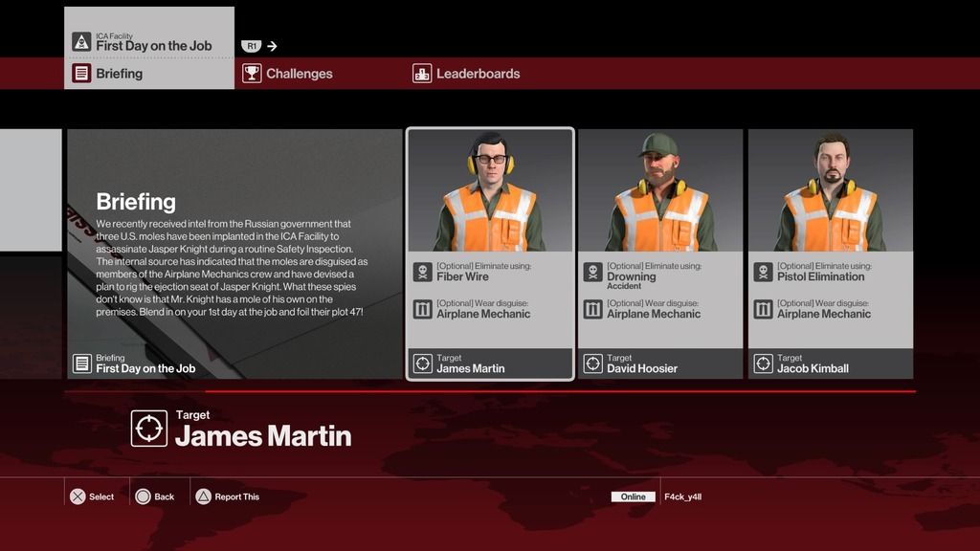This screenshot has height=551, width=980.
Task: Switch to the Challenges tab
Action: (x=287, y=74)
